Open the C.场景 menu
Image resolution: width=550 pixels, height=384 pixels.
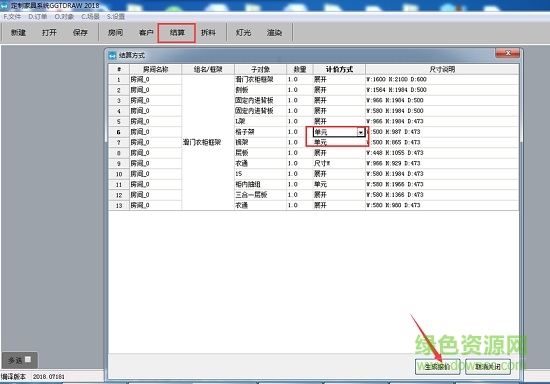point(90,16)
